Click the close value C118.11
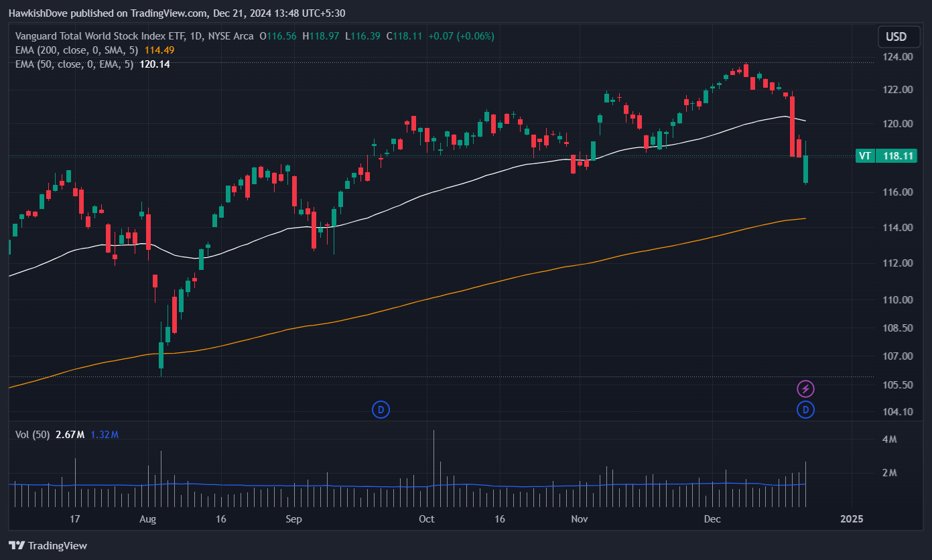 point(405,36)
